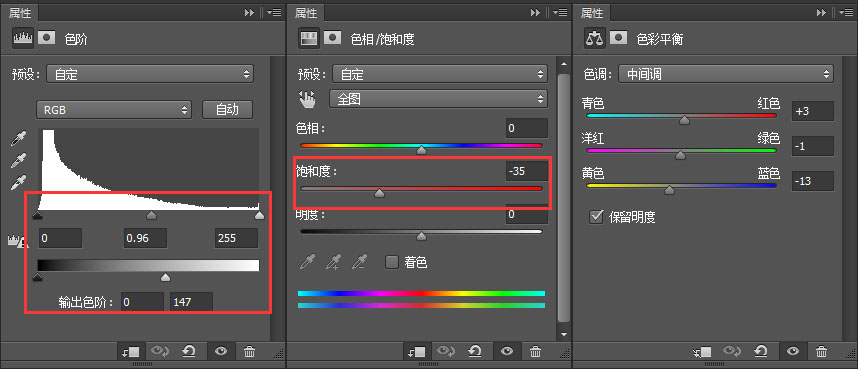The width and height of the screenshot is (858, 369).
Task: Open the RGB channel dropdown
Action: tap(114, 109)
